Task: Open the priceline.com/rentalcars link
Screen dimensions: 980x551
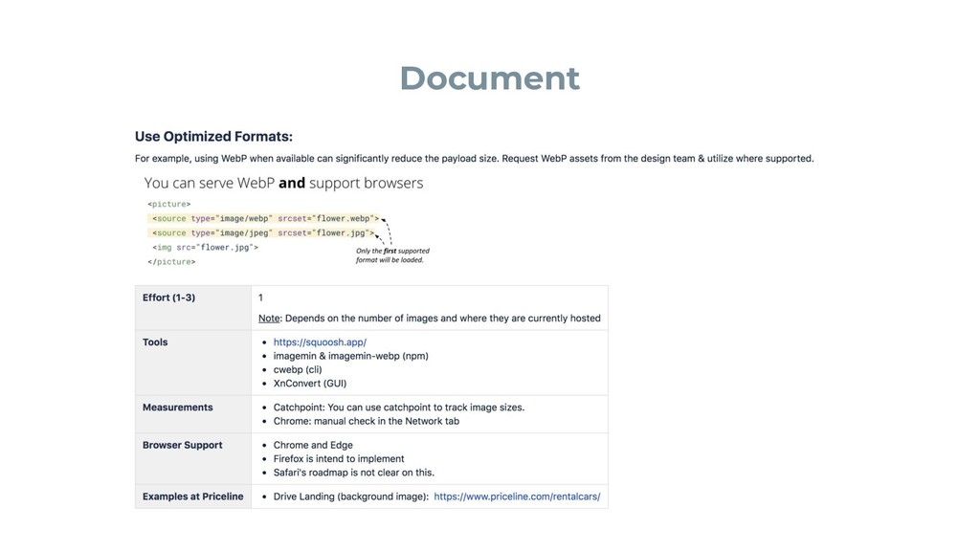Action: click(x=517, y=496)
